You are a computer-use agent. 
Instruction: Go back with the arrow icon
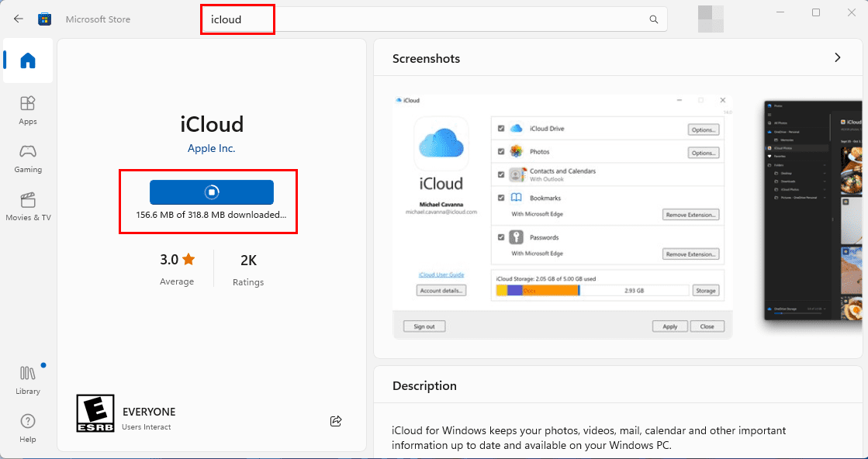point(19,19)
